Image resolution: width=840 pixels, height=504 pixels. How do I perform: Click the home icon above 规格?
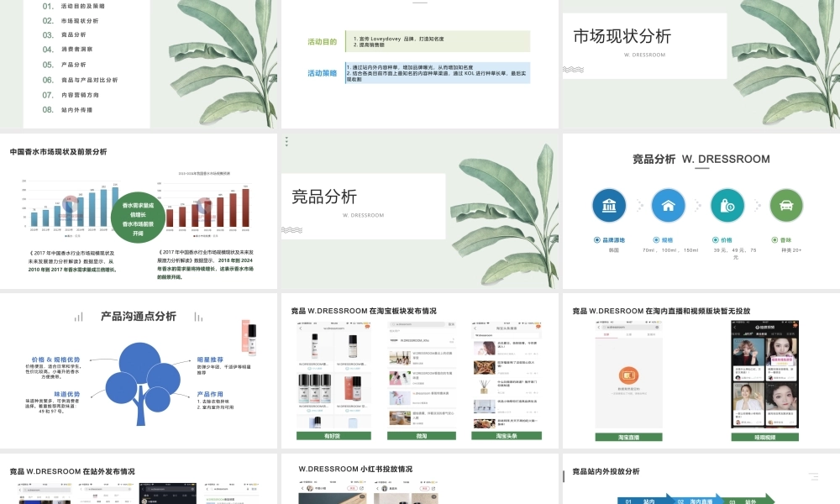tap(669, 205)
